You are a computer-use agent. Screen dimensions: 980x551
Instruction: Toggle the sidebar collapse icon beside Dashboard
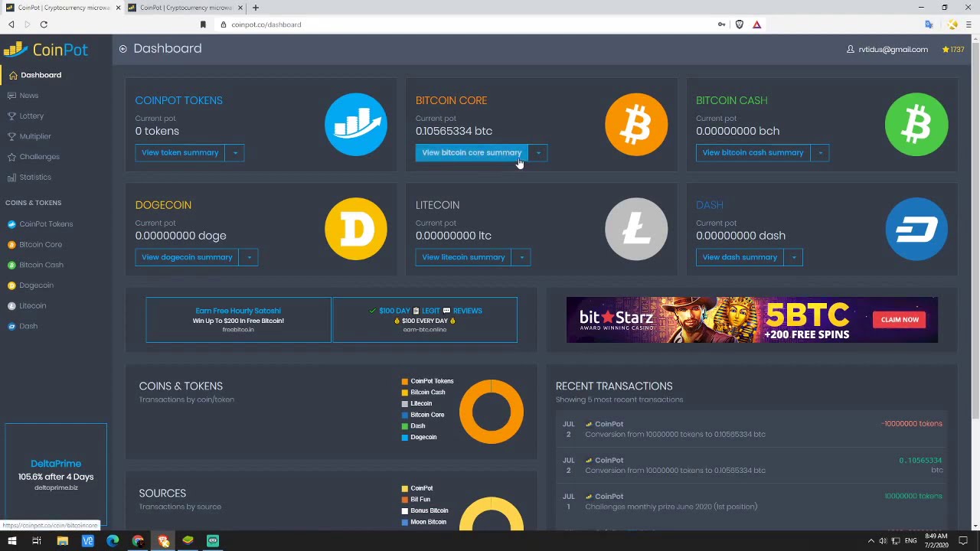click(122, 49)
